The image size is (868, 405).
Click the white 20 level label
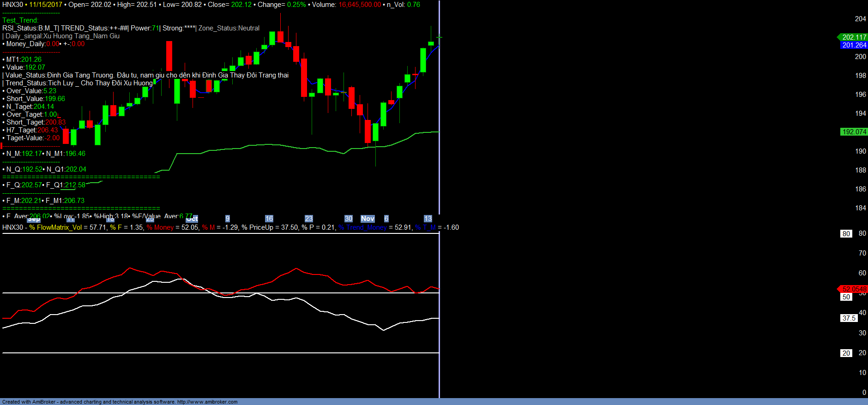pyautogui.click(x=846, y=353)
